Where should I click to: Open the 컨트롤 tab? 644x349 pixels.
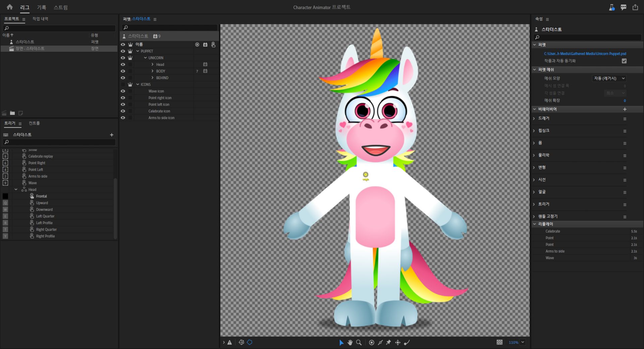click(x=34, y=123)
